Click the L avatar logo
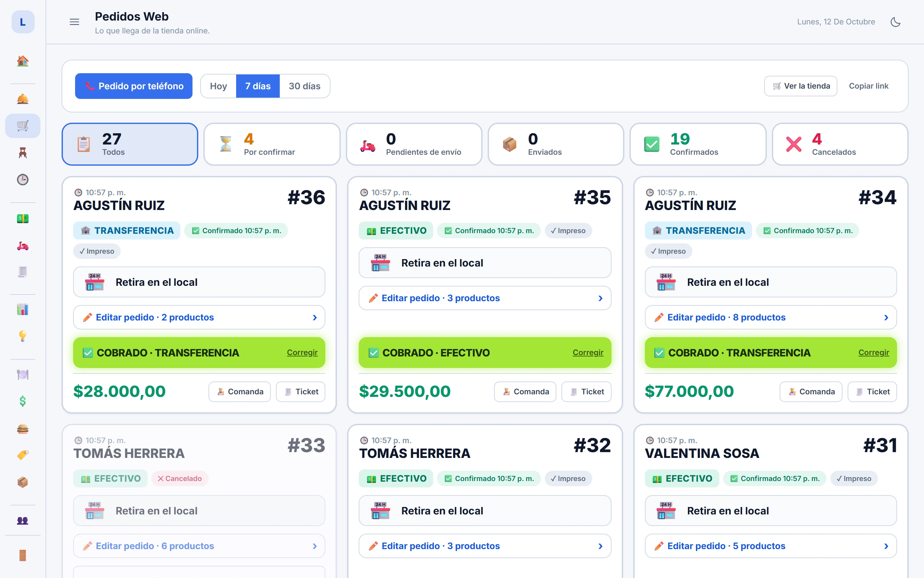 pos(23,22)
